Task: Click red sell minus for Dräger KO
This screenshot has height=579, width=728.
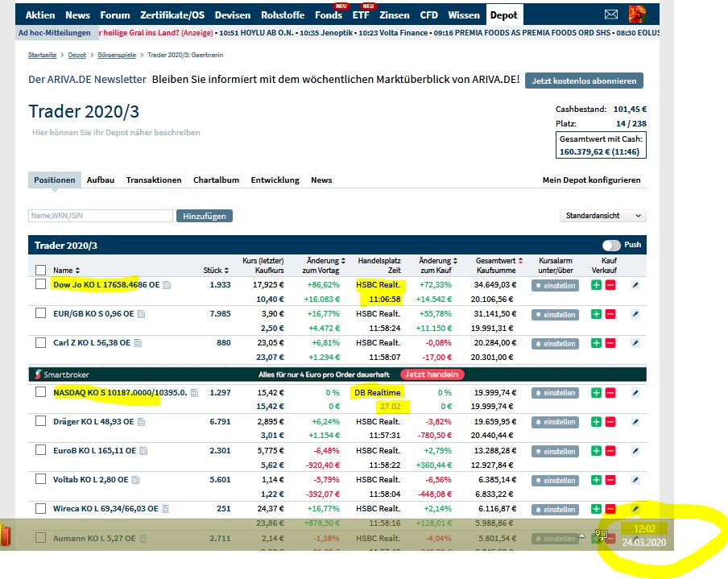Action: [610, 422]
